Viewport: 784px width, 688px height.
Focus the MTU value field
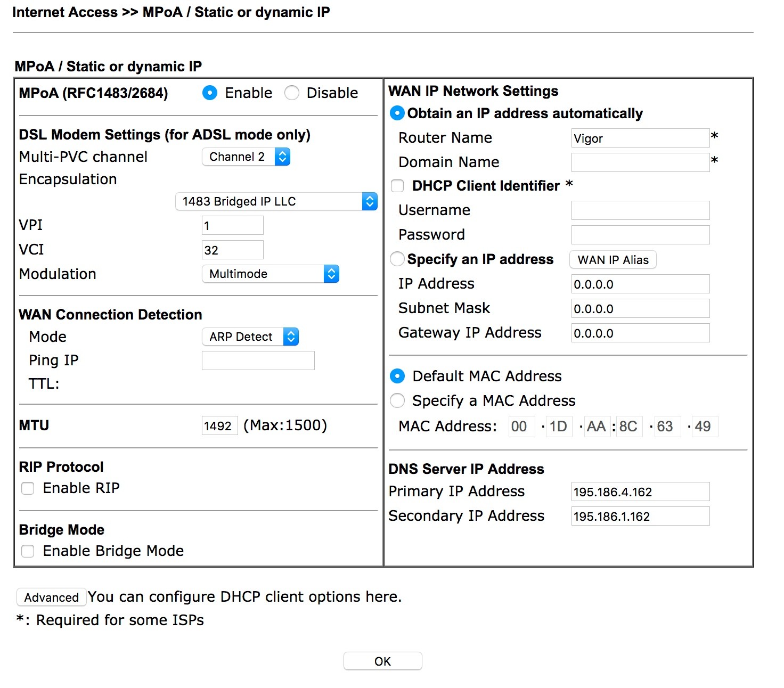coord(219,426)
